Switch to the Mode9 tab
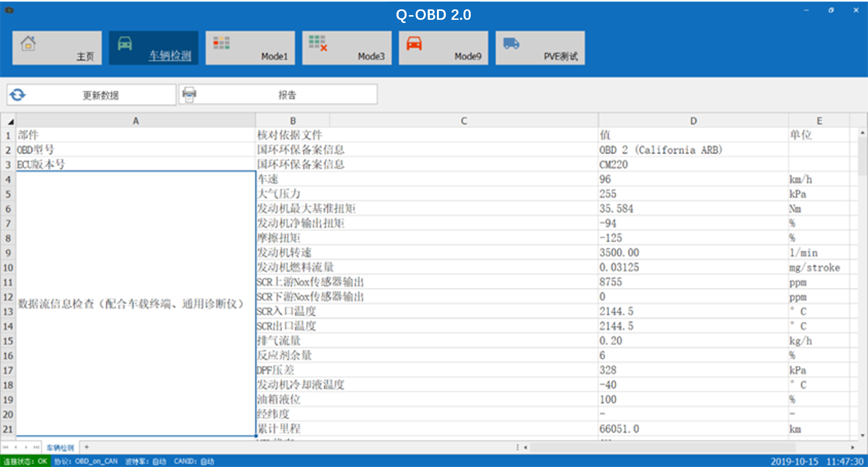868x467 pixels. pyautogui.click(x=444, y=48)
